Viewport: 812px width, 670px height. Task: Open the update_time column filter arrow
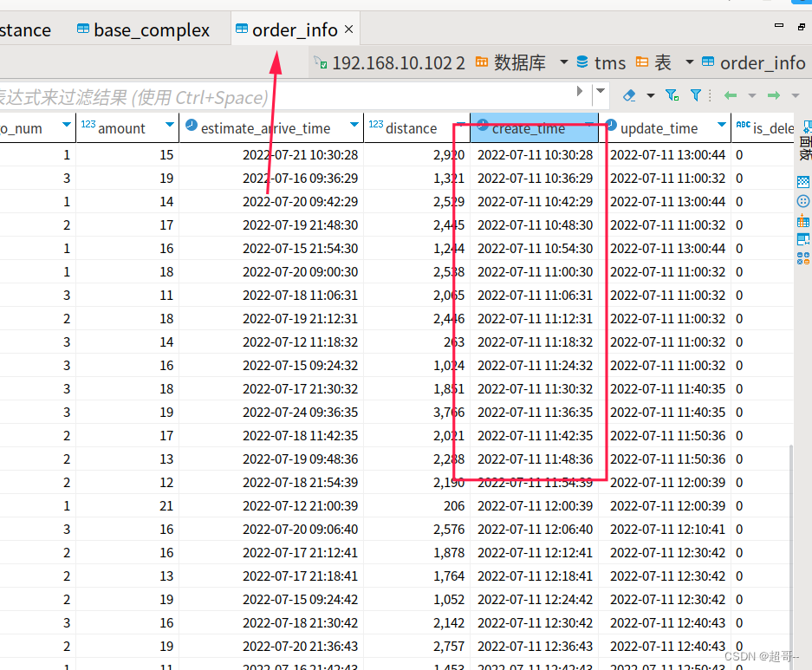coord(721,125)
